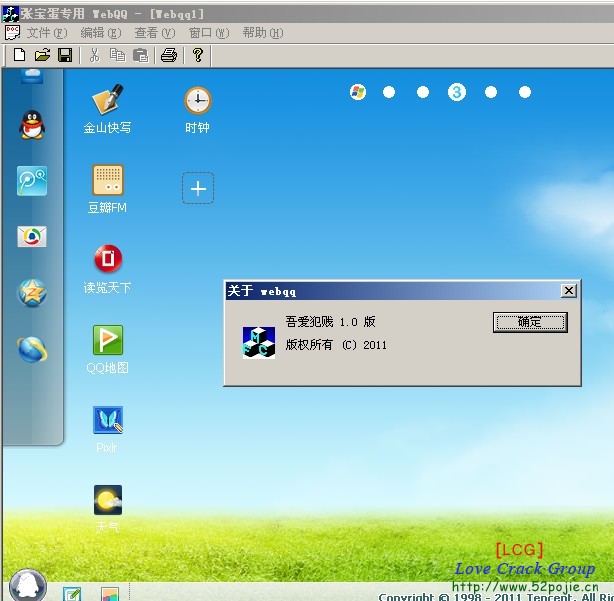Open the 天气 weather app
The image size is (614, 601).
pyautogui.click(x=107, y=509)
